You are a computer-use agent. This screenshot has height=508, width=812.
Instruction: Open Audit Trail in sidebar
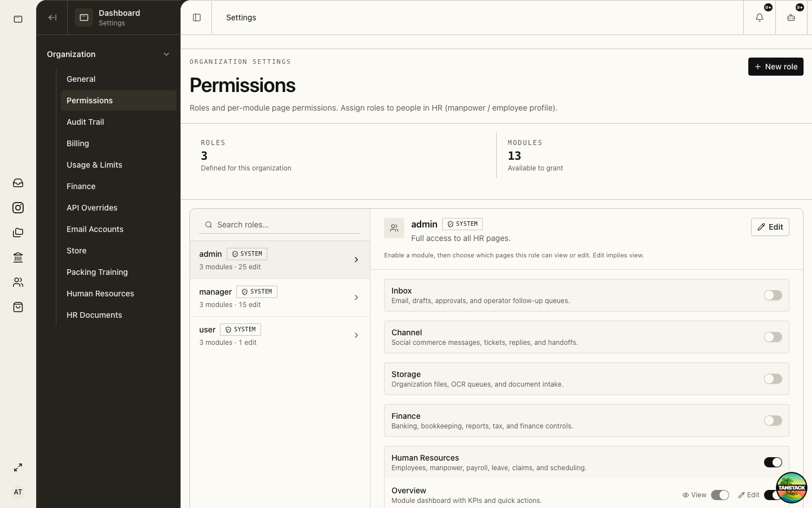[x=118, y=122]
